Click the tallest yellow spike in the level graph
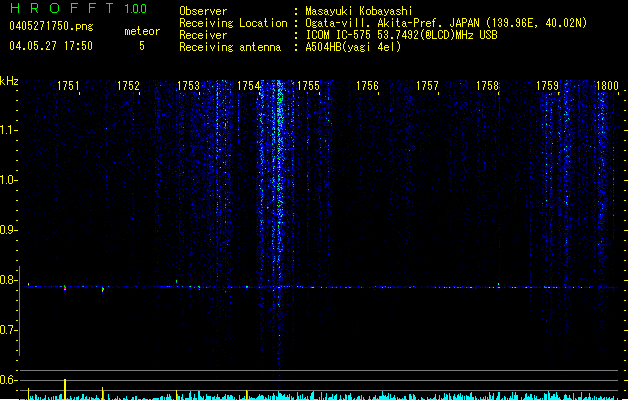This screenshot has height=400, width=629. click(65, 389)
